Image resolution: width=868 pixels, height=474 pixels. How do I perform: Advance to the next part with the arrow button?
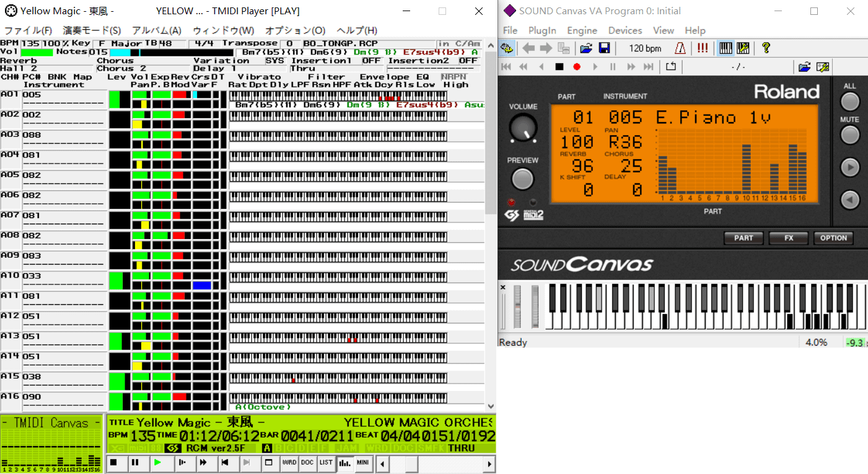[849, 167]
